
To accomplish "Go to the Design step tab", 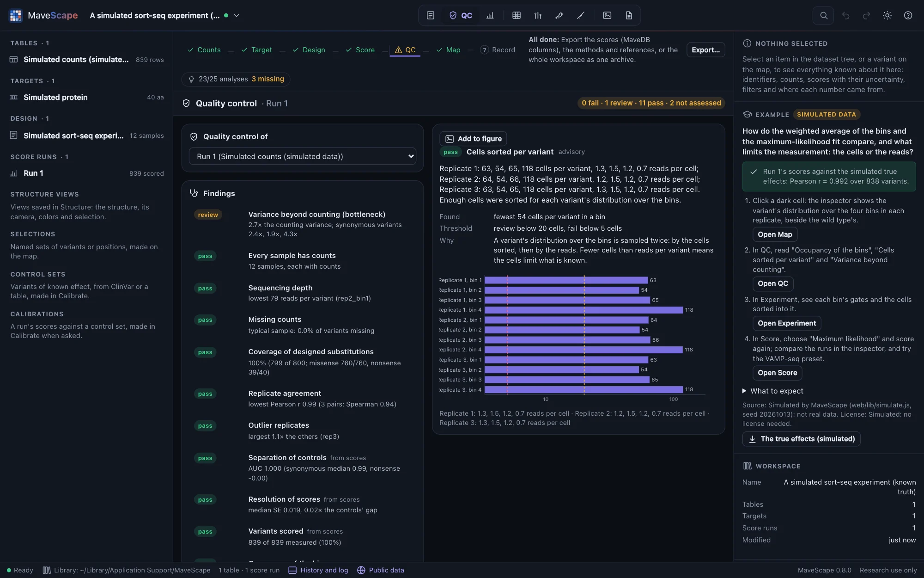I will click(309, 50).
